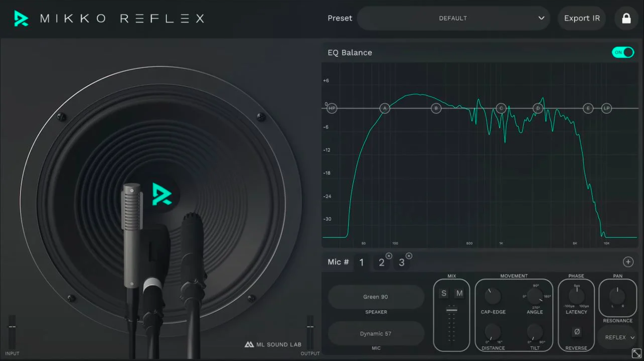Viewport: 644px width, 361px height.
Task: Open the Green 90 speaker selector
Action: (x=376, y=297)
